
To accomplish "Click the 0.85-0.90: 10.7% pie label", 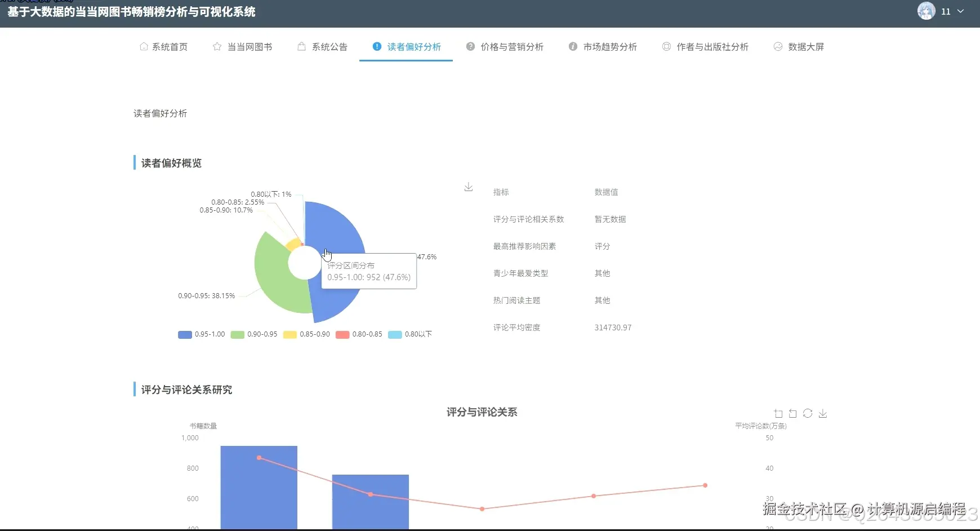I will (x=226, y=210).
